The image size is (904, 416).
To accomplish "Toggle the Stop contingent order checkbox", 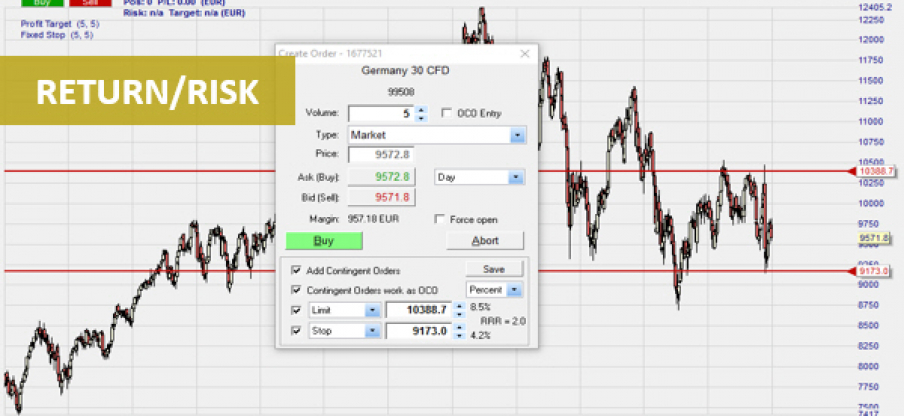I will click(296, 331).
